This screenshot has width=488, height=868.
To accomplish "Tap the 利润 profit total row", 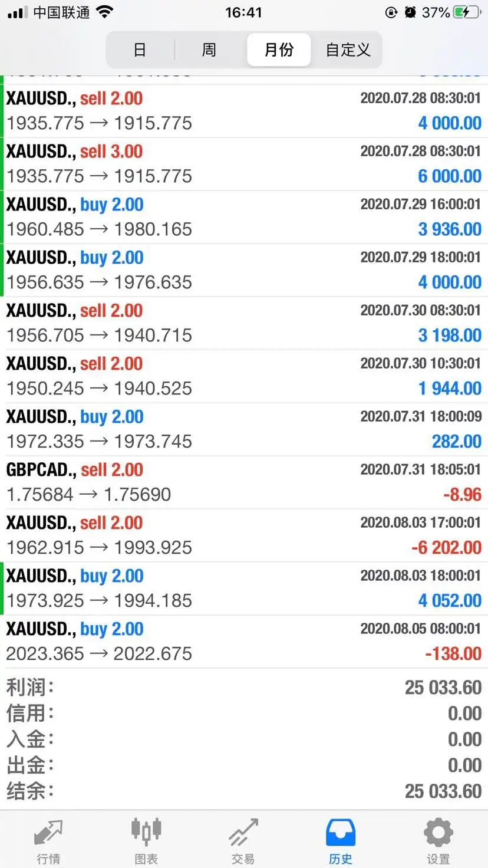I will [244, 688].
